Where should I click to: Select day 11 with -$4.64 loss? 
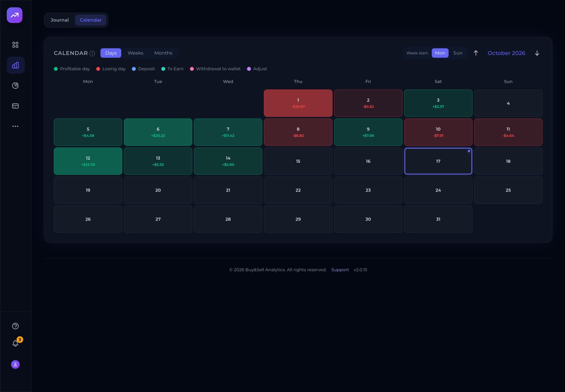(508, 132)
